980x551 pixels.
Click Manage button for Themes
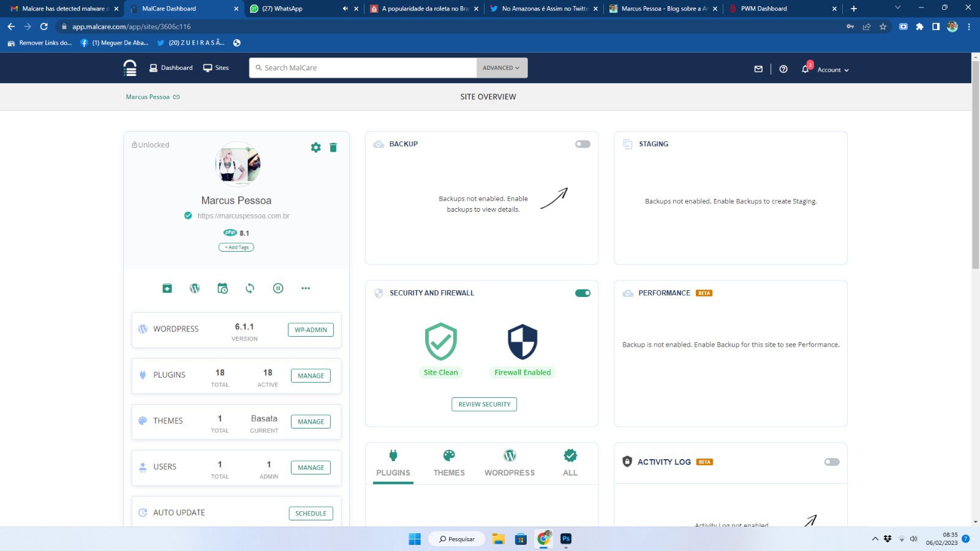311,422
